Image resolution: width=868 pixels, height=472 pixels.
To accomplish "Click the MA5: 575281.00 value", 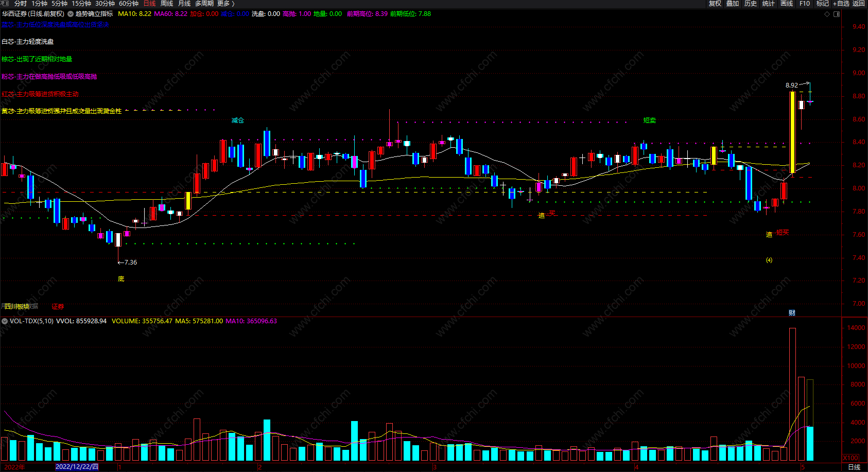I will 199,321.
